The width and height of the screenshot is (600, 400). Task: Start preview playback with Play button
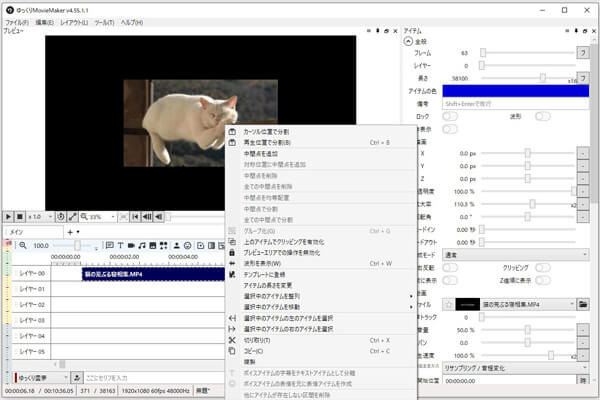[x=8, y=217]
